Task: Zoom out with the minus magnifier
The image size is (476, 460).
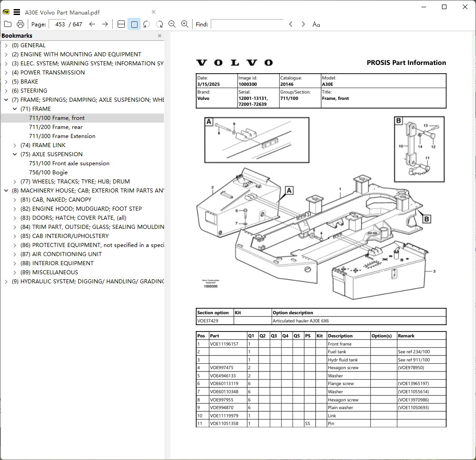Action: point(172,24)
